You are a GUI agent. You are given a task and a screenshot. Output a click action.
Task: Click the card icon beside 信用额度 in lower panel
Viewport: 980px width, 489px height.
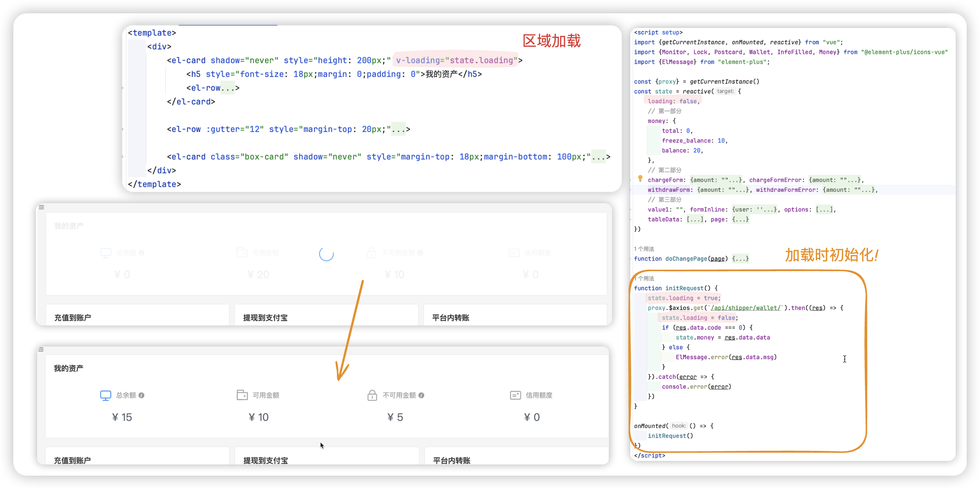pos(515,395)
